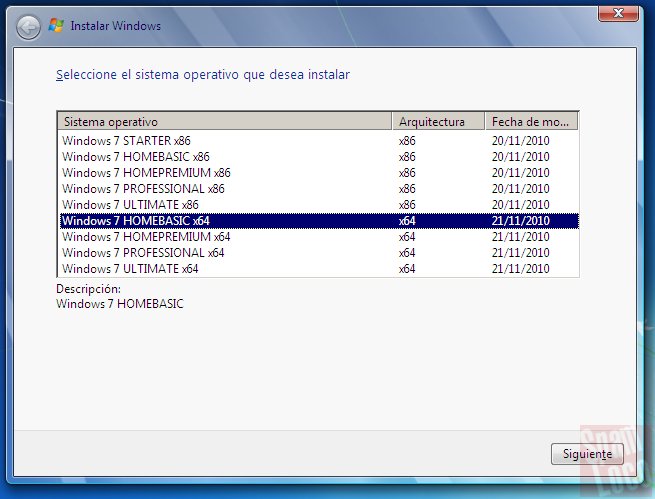Image resolution: width=655 pixels, height=499 pixels.
Task: Click heading Seleccione el sistema operativo
Action: tap(203, 75)
